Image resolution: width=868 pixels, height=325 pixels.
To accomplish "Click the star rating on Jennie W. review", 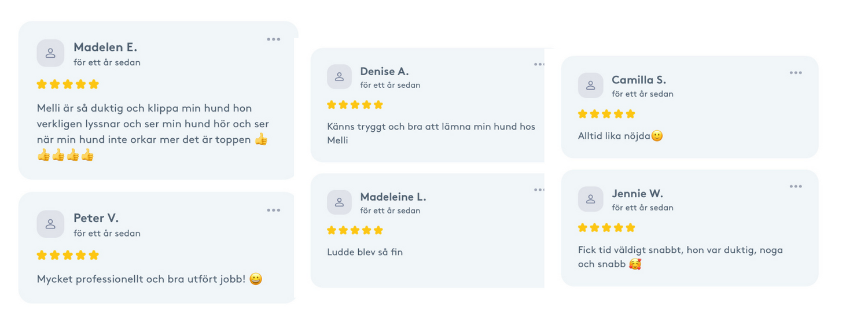I will 606,228.
